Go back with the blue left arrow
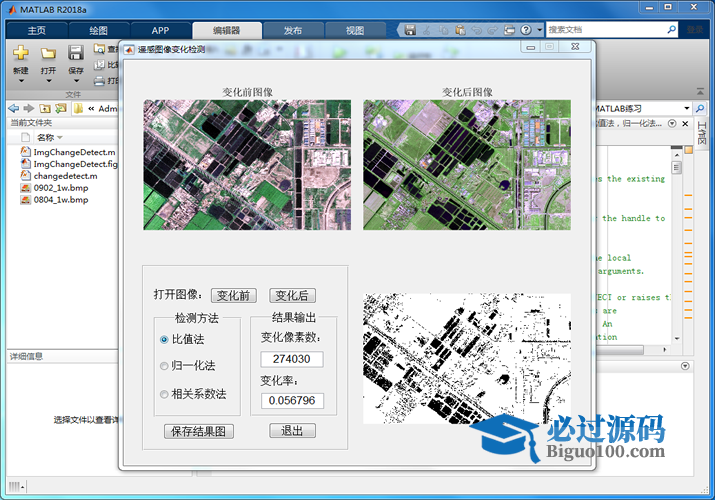The width and height of the screenshot is (715, 500). click(x=14, y=108)
